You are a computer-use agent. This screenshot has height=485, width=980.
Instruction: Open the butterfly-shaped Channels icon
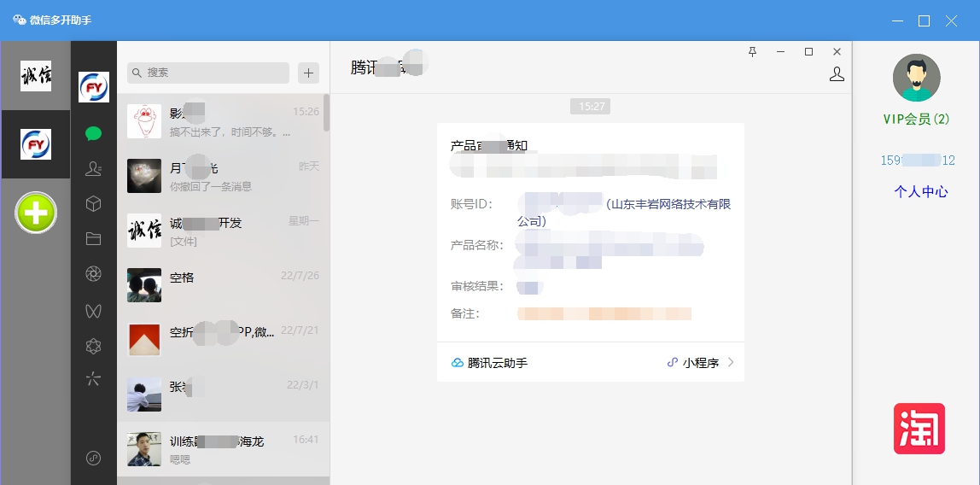94,310
